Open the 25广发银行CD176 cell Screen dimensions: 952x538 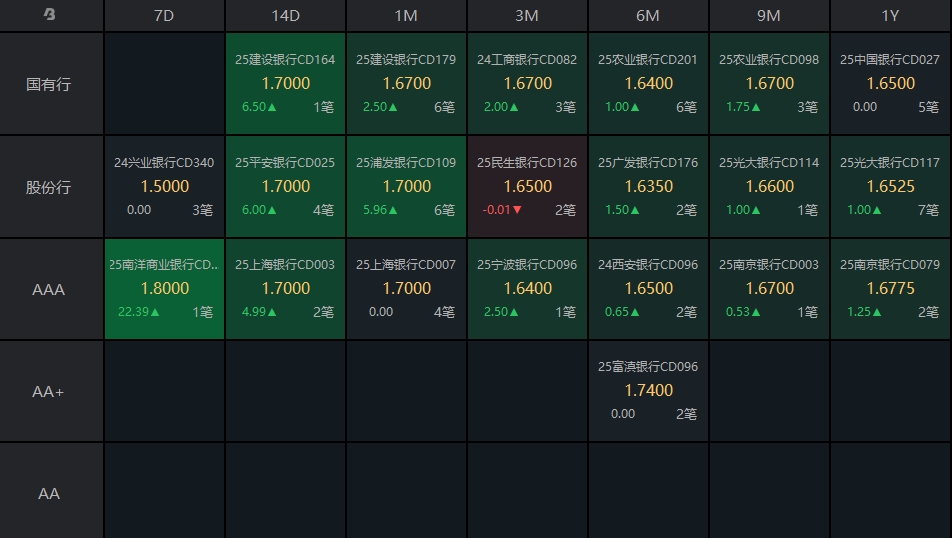coord(648,186)
